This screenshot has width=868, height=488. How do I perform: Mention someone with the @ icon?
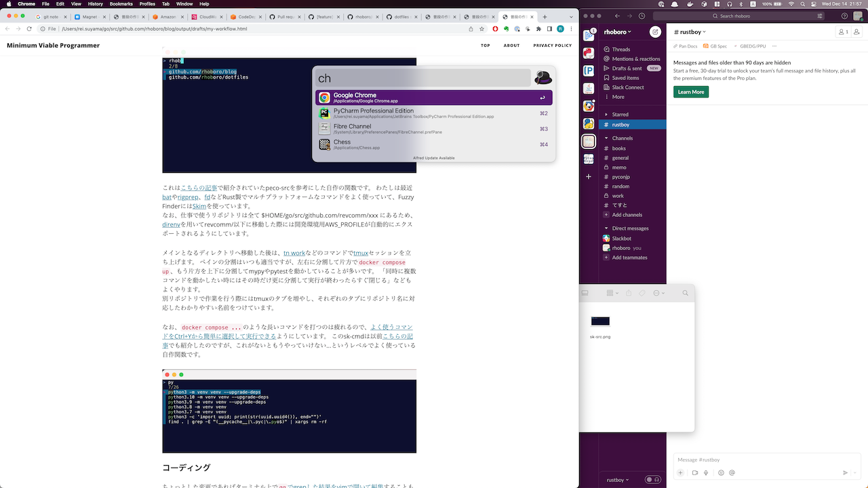click(732, 472)
